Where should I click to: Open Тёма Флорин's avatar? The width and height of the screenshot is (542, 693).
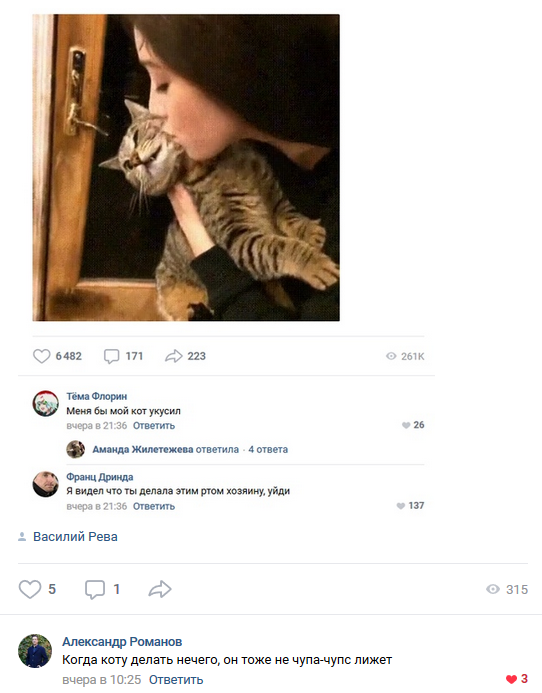click(46, 404)
